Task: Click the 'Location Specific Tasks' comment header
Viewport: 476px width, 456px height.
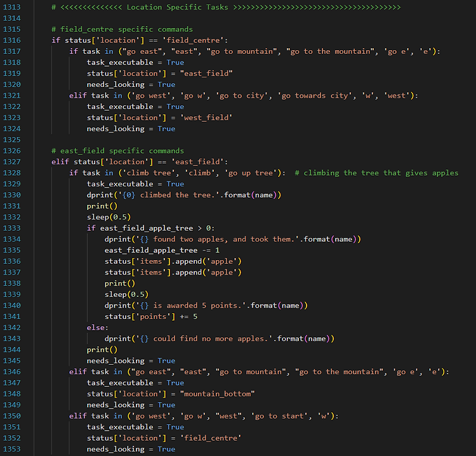Action: (226, 7)
